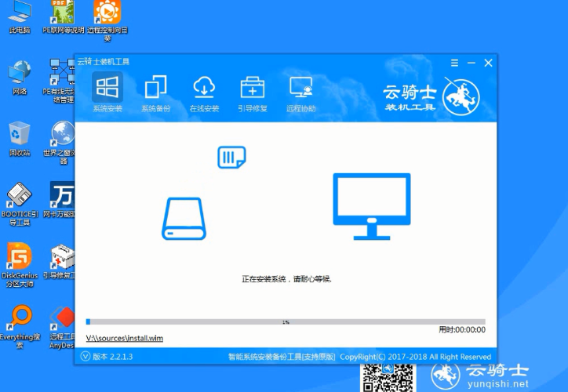Click the QR code on desktop
The height and width of the screenshot is (392, 568).
point(388,378)
